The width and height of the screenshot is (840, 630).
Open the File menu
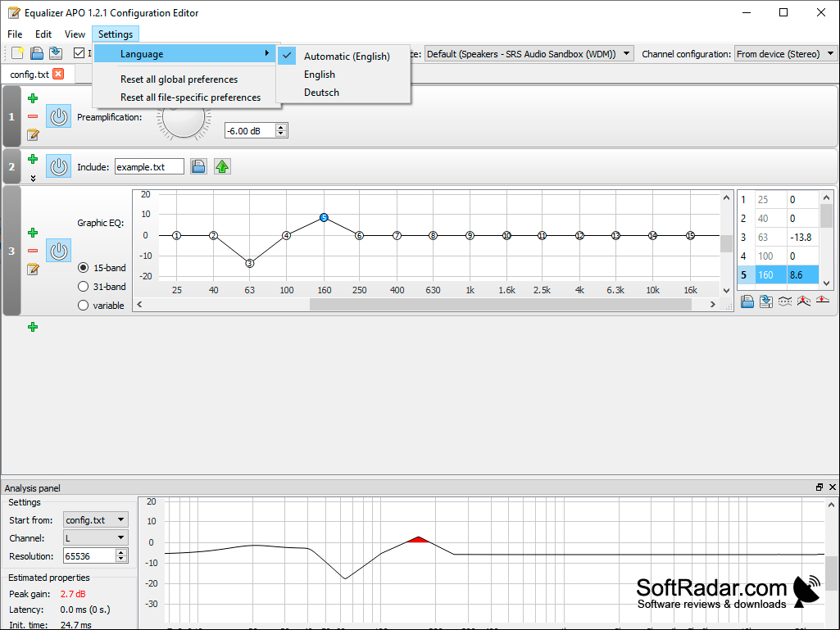[x=15, y=34]
